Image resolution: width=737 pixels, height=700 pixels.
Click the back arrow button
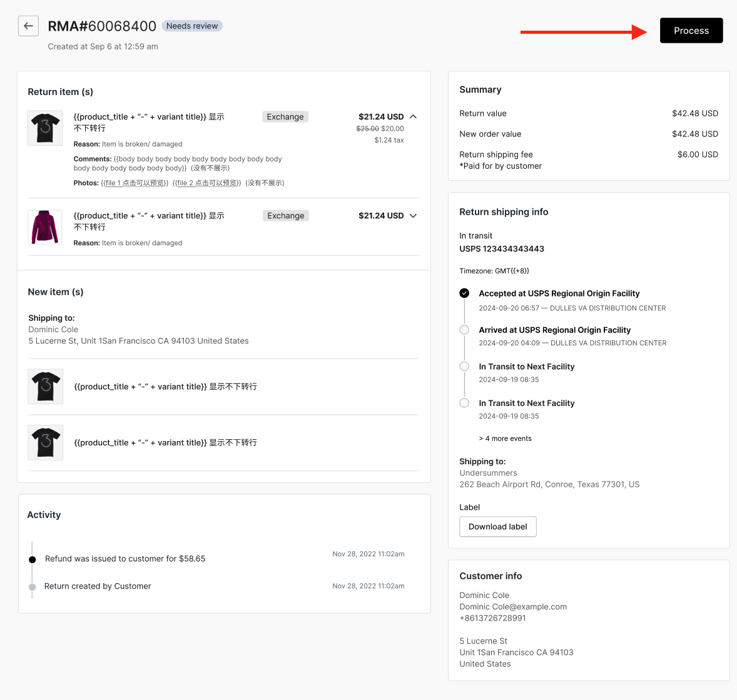point(28,26)
